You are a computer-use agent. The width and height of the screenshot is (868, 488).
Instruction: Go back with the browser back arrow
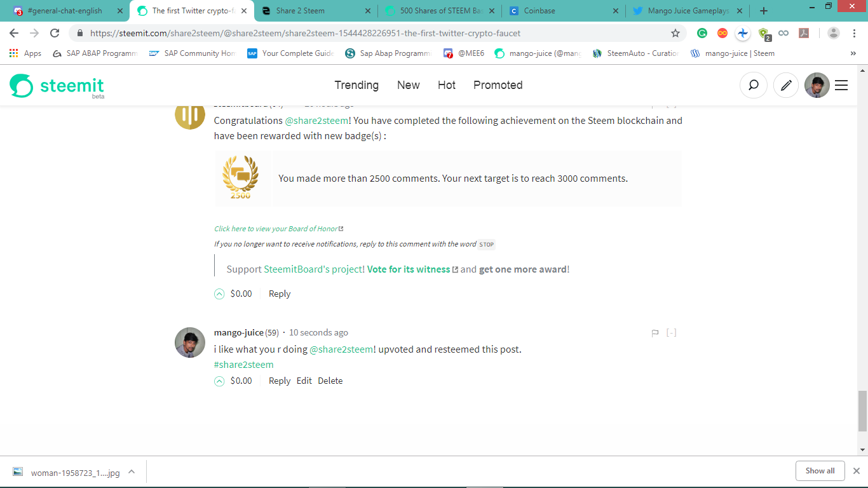point(14,33)
